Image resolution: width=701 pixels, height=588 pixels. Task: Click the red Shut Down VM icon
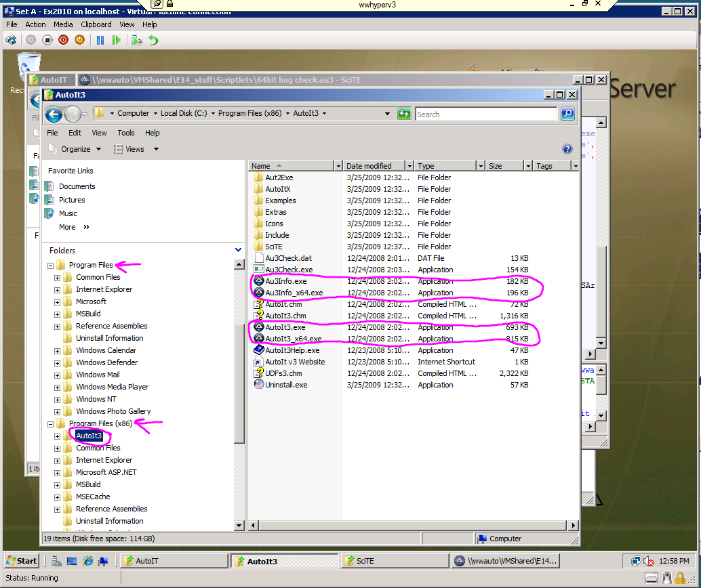coord(64,40)
